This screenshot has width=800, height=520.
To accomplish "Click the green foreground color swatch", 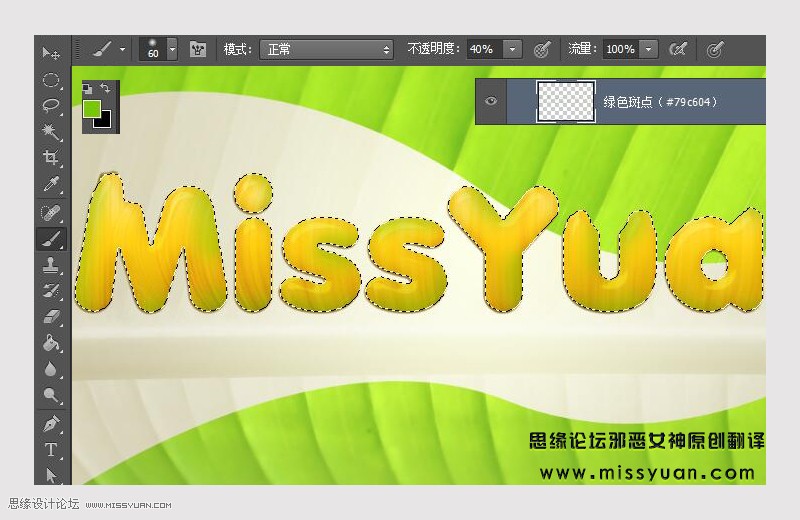I will [x=91, y=108].
